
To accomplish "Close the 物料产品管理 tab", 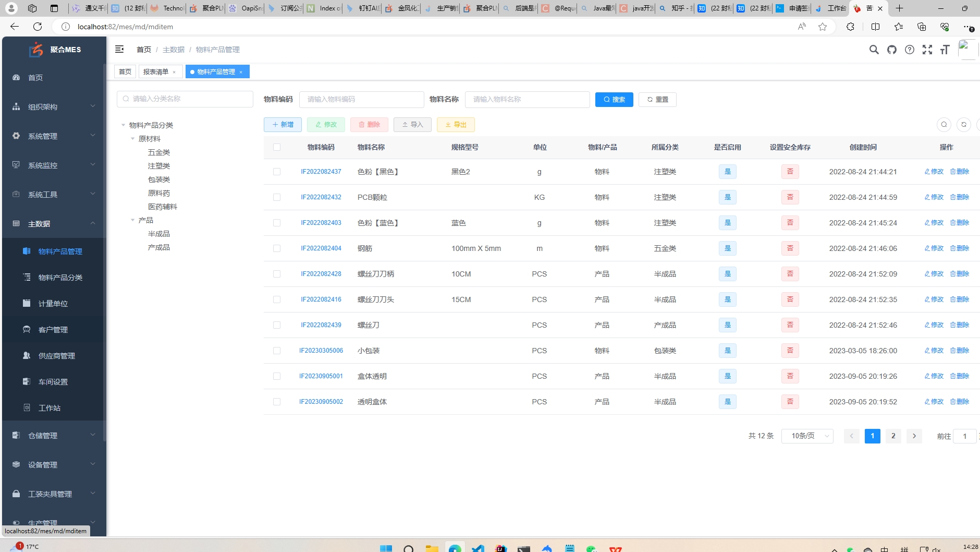I will click(x=241, y=72).
